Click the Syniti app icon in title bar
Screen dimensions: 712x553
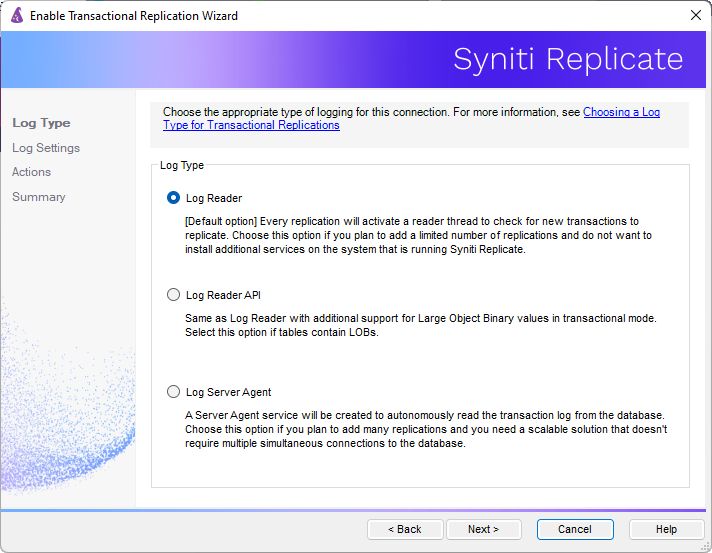[x=17, y=15]
